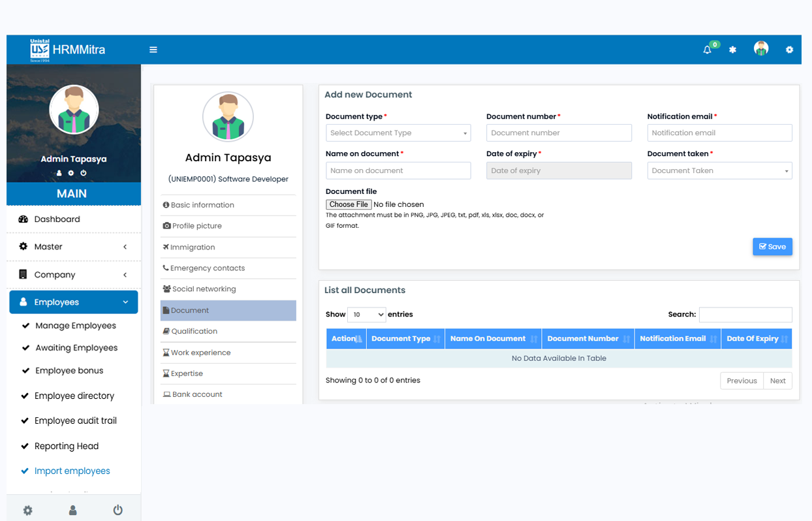Sort table by Document Type column
The image size is (812, 521).
coord(405,339)
